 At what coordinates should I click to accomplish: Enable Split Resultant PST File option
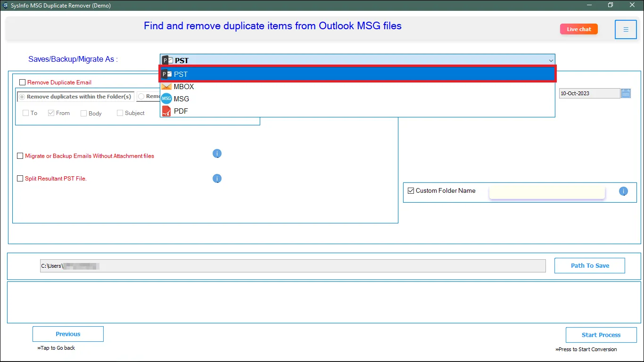pos(20,179)
